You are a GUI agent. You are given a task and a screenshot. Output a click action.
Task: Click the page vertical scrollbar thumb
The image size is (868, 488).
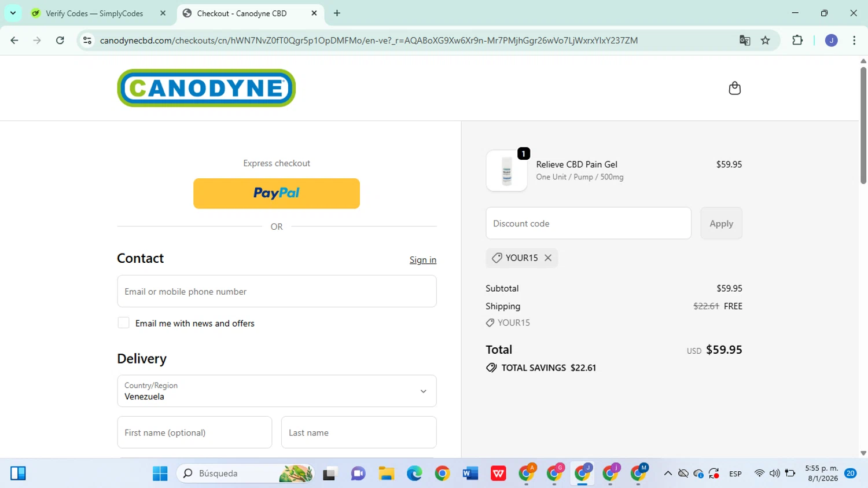[863, 126]
